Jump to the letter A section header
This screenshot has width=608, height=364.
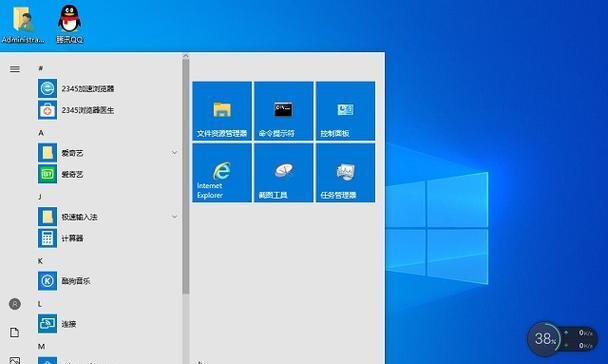coord(41,133)
